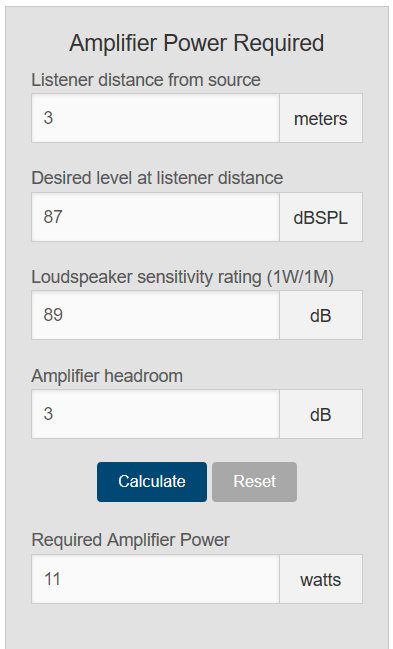
Task: Click the Loudspeaker sensitivity rating (1W/1M) label
Action: (x=183, y=277)
